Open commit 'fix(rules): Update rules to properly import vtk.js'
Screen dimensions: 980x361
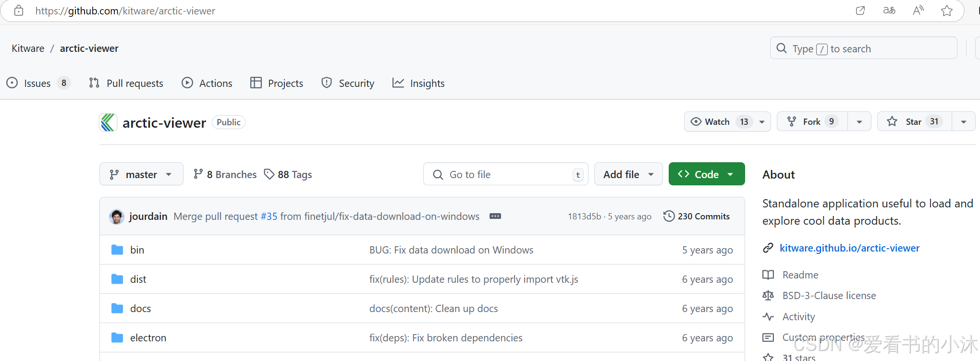click(474, 279)
